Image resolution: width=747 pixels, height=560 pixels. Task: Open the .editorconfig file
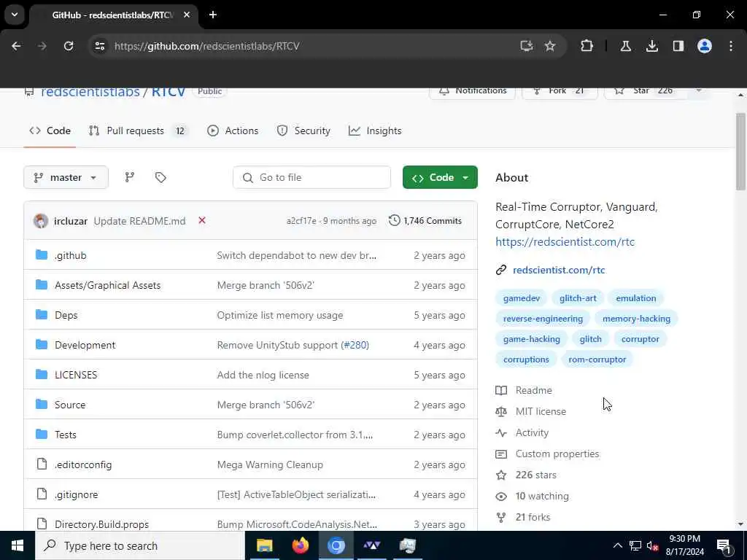[83, 464]
